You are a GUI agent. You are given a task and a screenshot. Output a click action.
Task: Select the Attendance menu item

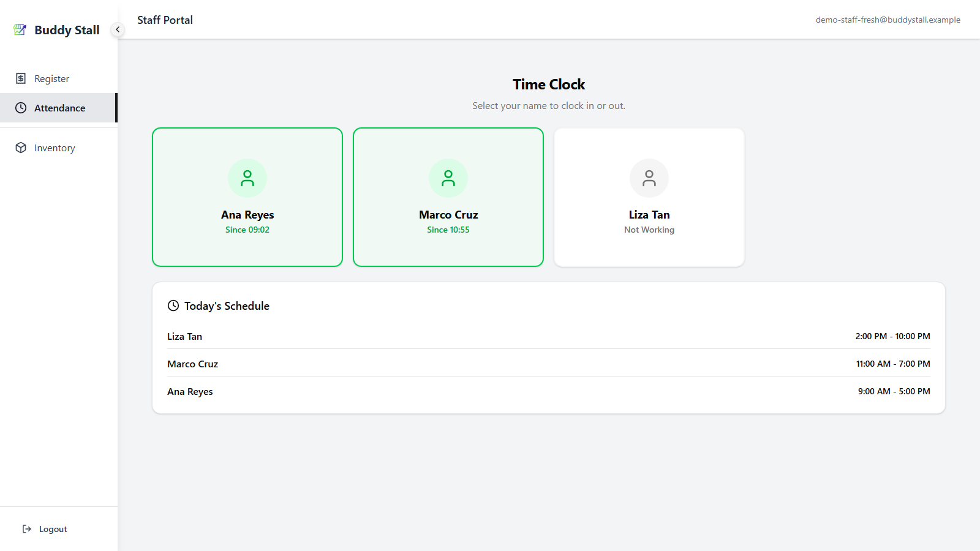59,108
